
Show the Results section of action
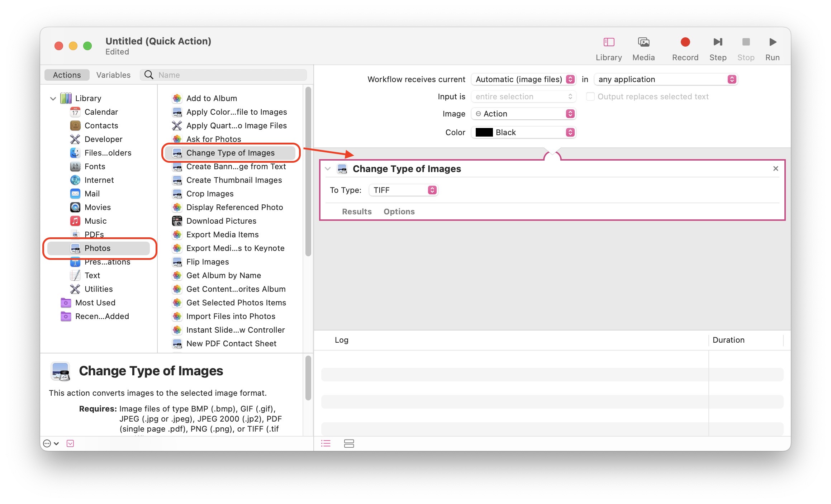[x=356, y=211]
